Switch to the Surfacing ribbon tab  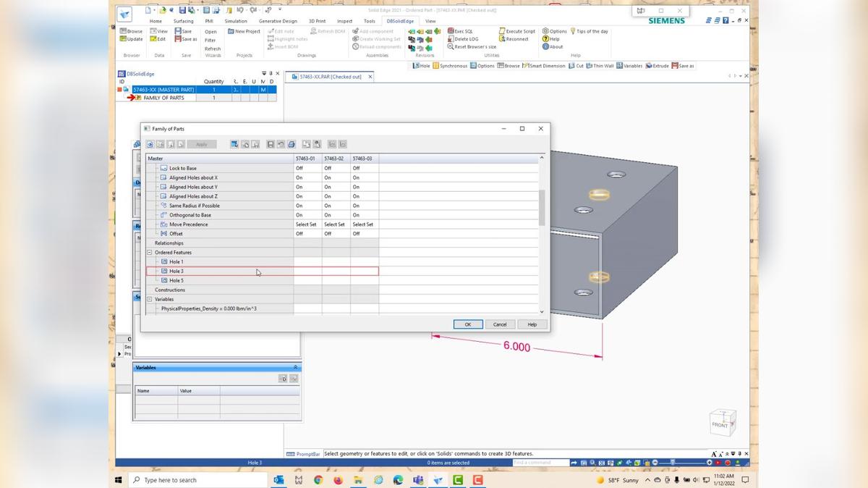click(183, 21)
